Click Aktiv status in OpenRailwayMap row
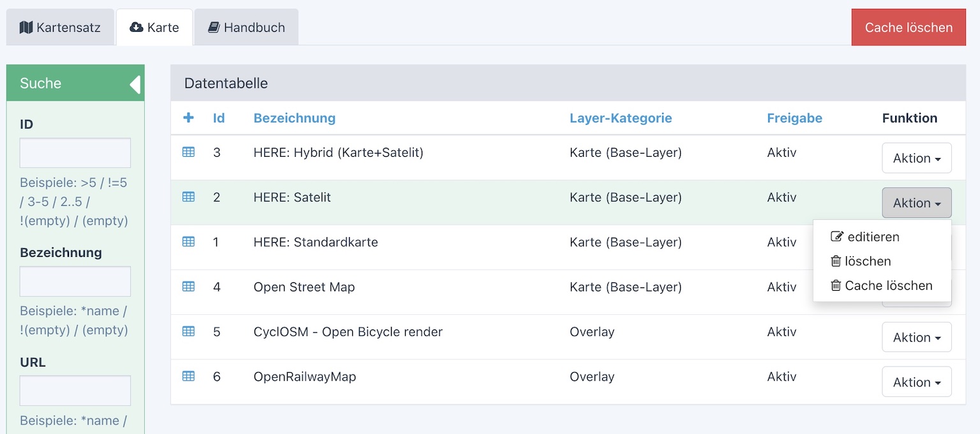The height and width of the screenshot is (434, 980). coord(782,377)
